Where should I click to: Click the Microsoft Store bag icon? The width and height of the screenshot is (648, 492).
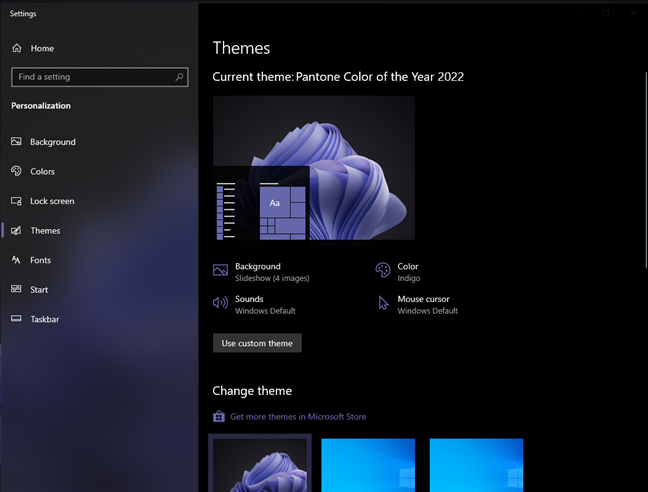[x=219, y=416]
